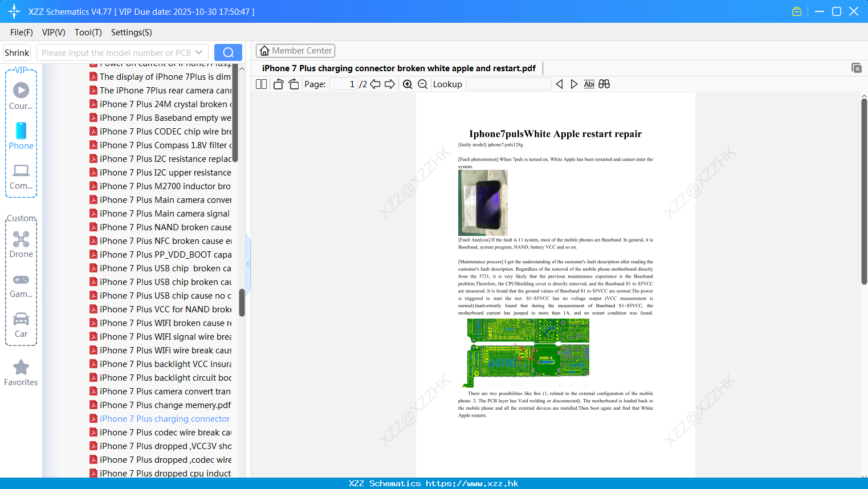Screen dimensions: 868x489
Task: Find previous lookup match
Action: (560, 84)
